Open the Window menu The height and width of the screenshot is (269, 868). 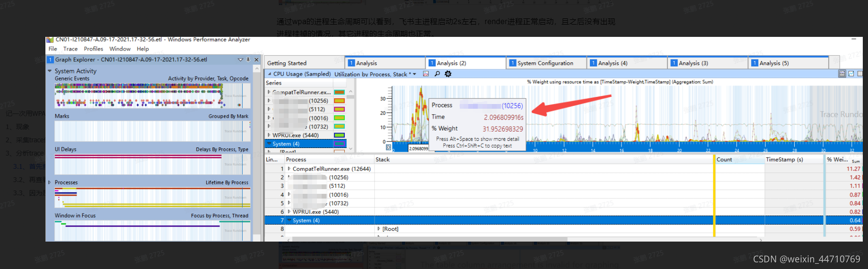[120, 49]
